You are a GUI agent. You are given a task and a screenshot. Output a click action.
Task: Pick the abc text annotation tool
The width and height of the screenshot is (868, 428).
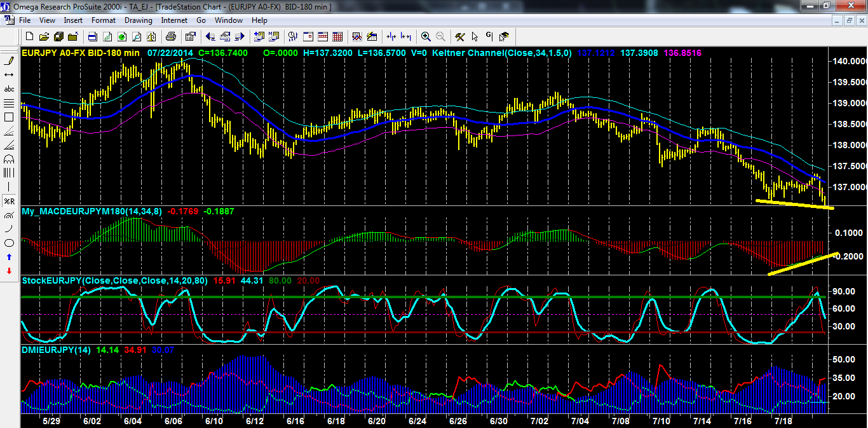(9, 89)
